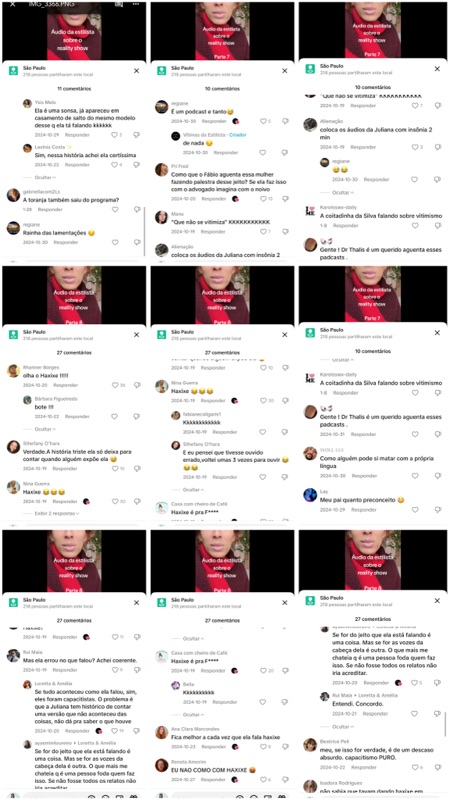
Task: Tap São Paulo location icon above 11 comentários
Action: point(13,70)
